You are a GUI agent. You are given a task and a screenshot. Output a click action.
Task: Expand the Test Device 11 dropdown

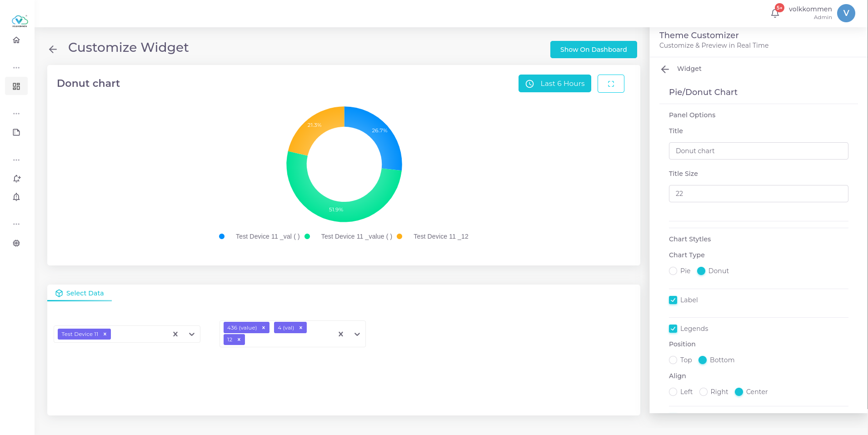(192, 334)
